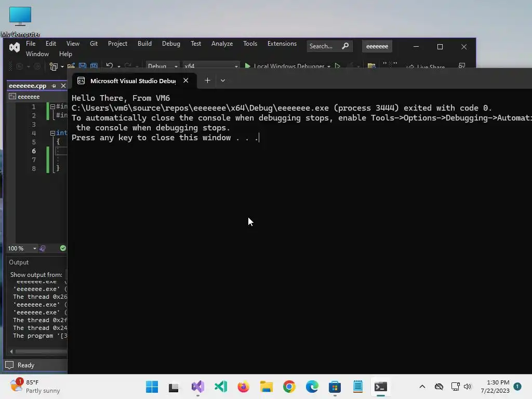Image resolution: width=532 pixels, height=399 pixels.
Task: Click the Live Share button
Action: pos(426,66)
